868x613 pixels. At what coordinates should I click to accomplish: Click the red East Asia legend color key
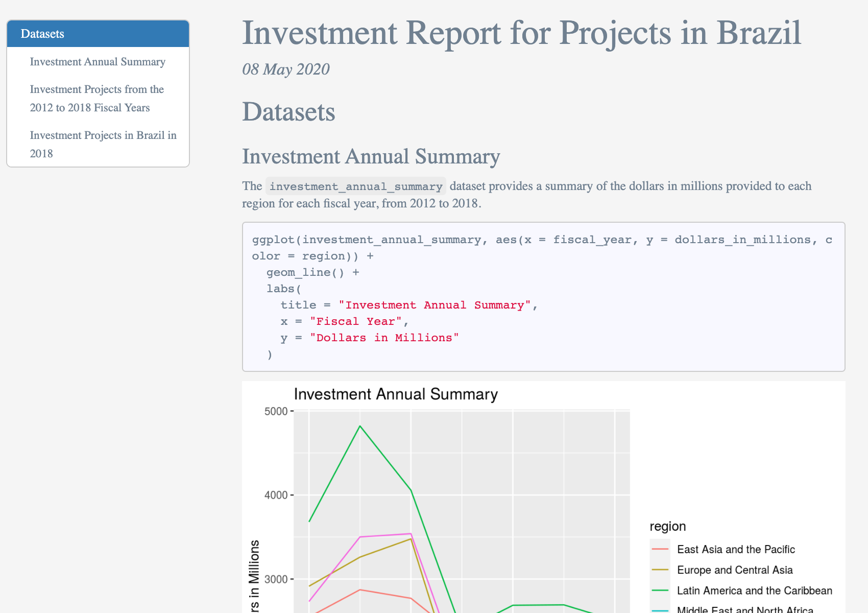[x=660, y=549]
